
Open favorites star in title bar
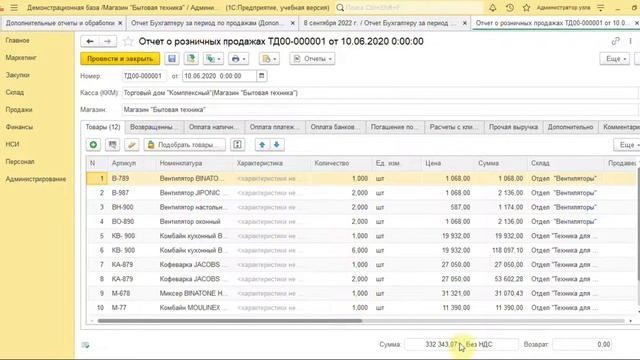(x=527, y=8)
